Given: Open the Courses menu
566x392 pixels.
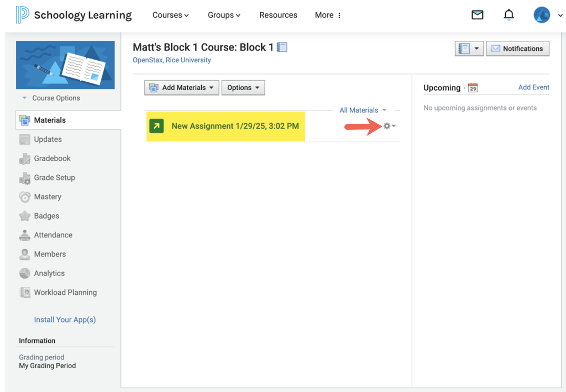Looking at the screenshot, I should 170,15.
